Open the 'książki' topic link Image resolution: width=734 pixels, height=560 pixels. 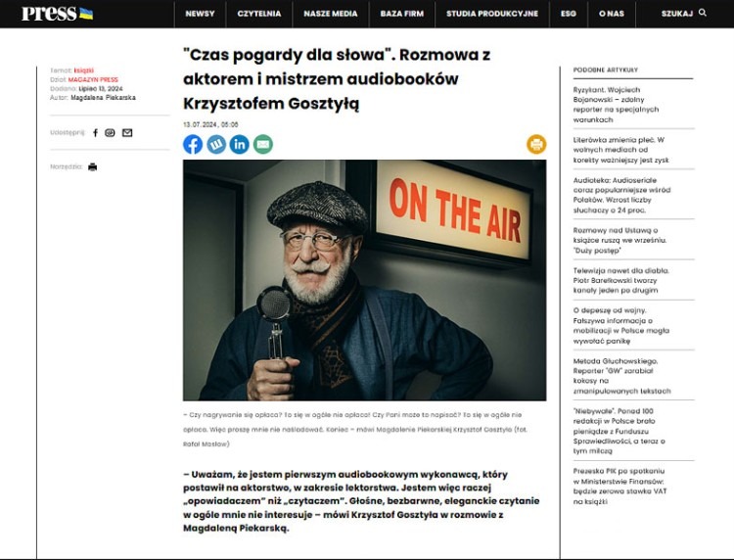pos(84,70)
